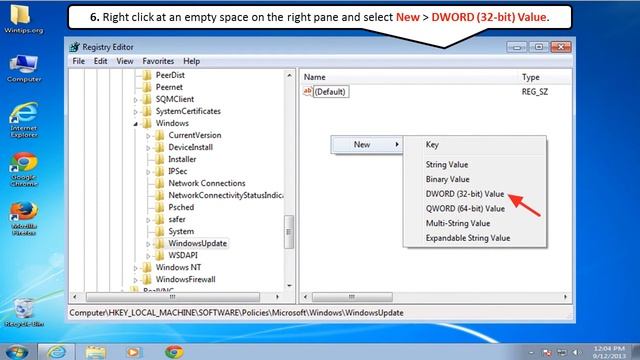Choose Multi-String Value from submenu
This screenshot has height=360, width=640.
(475, 223)
